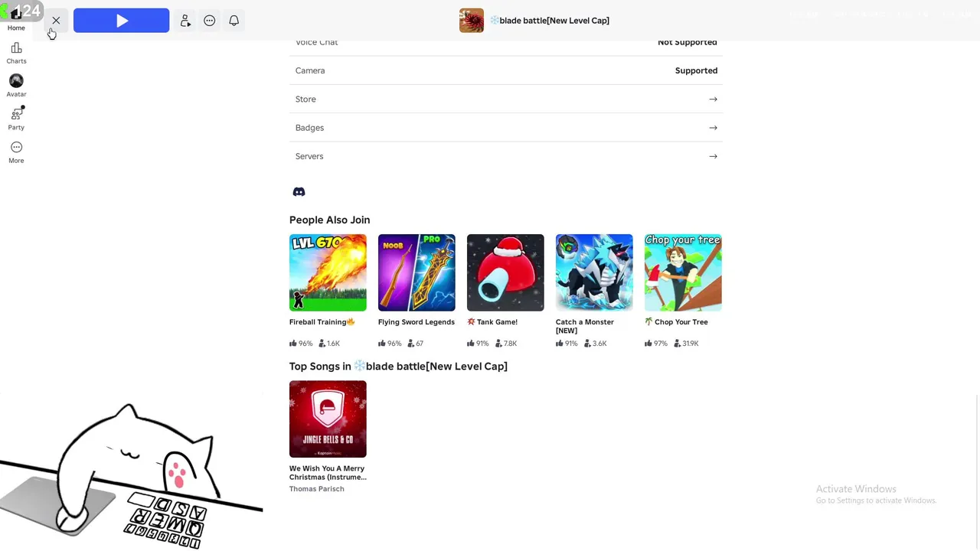Click the We Wish You A Merry Christmas song title
This screenshot has width=980, height=551.
(x=328, y=473)
